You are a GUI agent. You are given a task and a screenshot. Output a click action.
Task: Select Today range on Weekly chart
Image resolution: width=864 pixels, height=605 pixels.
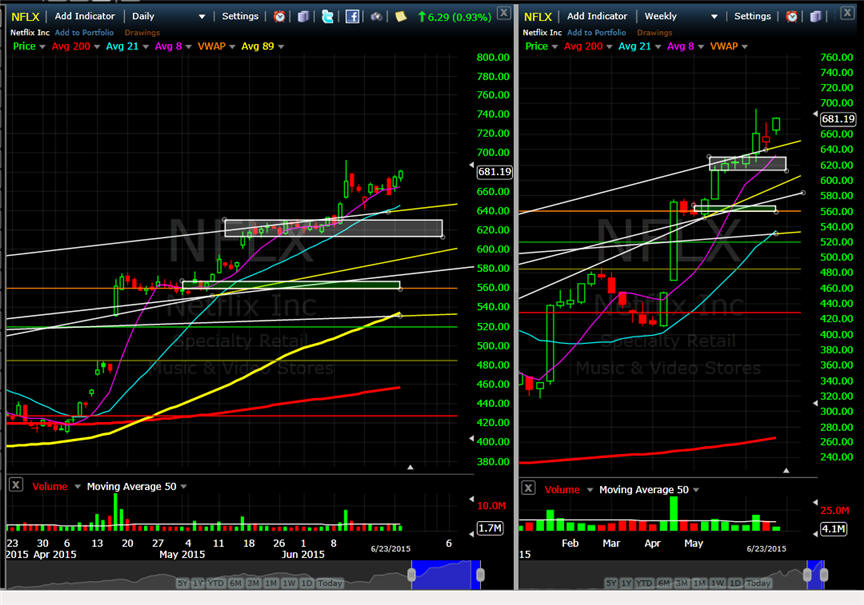[758, 583]
